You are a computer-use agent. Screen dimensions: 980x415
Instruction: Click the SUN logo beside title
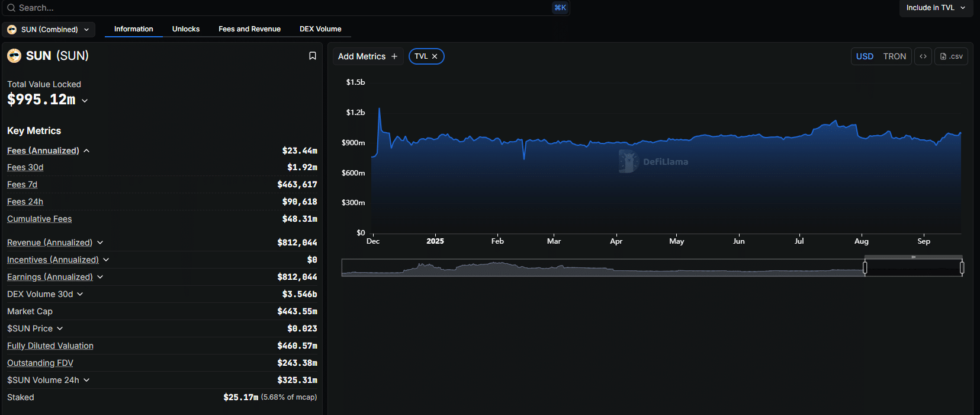(14, 56)
